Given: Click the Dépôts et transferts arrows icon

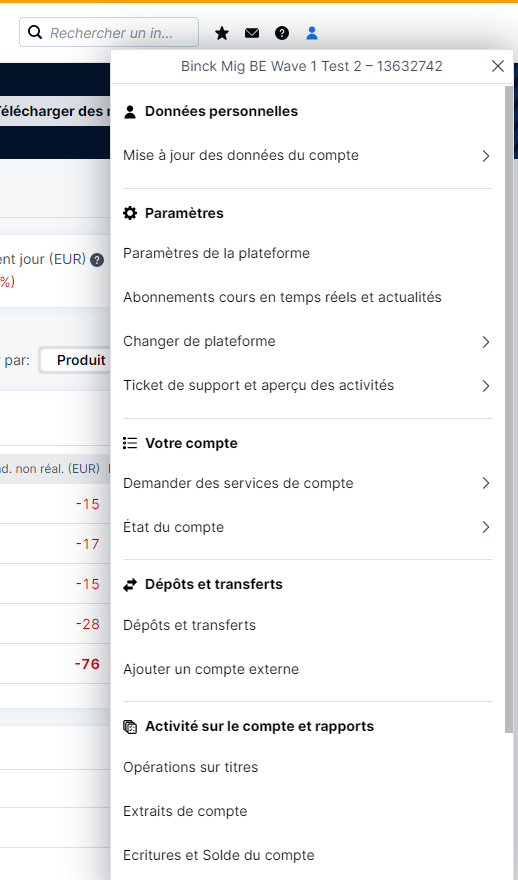Looking at the screenshot, I should (x=130, y=585).
